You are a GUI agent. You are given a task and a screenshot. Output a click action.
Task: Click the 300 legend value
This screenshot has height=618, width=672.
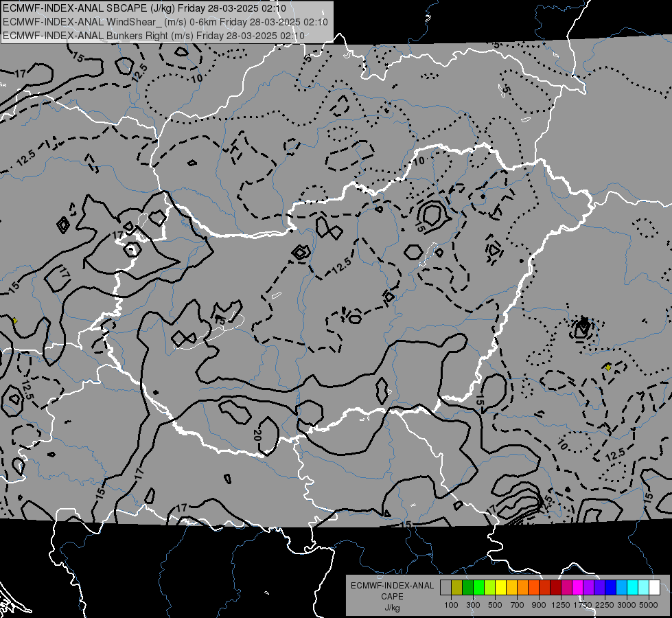click(473, 605)
